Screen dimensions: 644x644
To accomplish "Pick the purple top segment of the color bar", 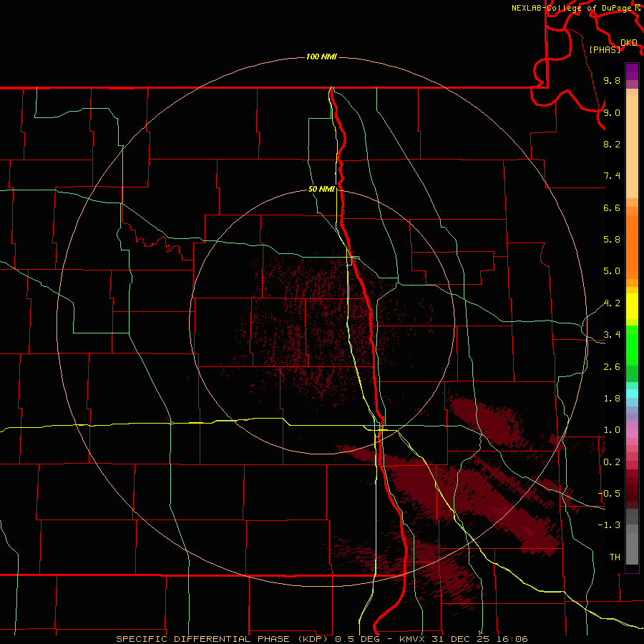I will point(632,72).
